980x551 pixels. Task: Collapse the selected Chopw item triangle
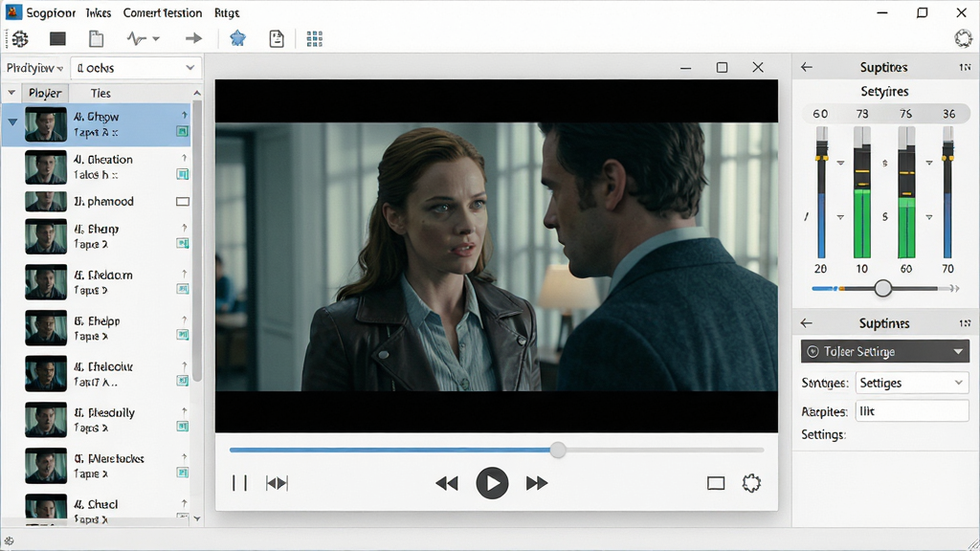pyautogui.click(x=12, y=121)
